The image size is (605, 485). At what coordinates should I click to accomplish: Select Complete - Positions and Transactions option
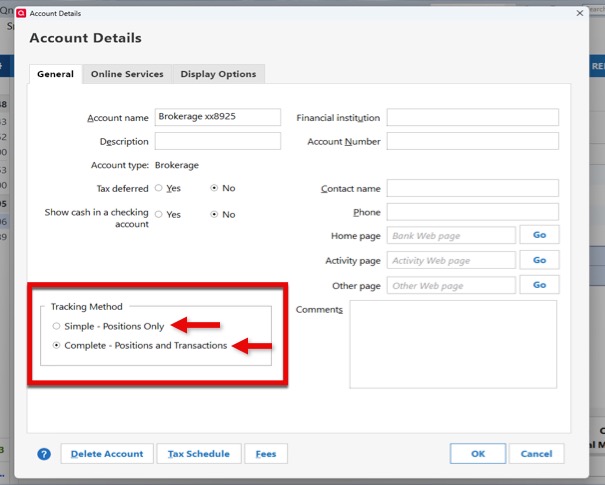tap(56, 345)
